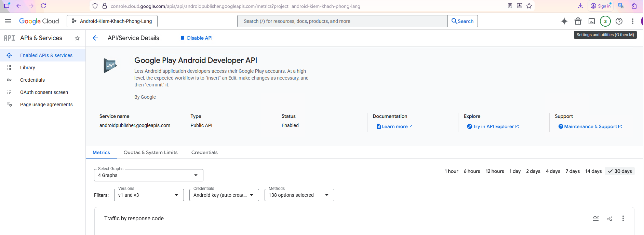
Task: Reload the page in browser toolbar
Action: coord(43,6)
